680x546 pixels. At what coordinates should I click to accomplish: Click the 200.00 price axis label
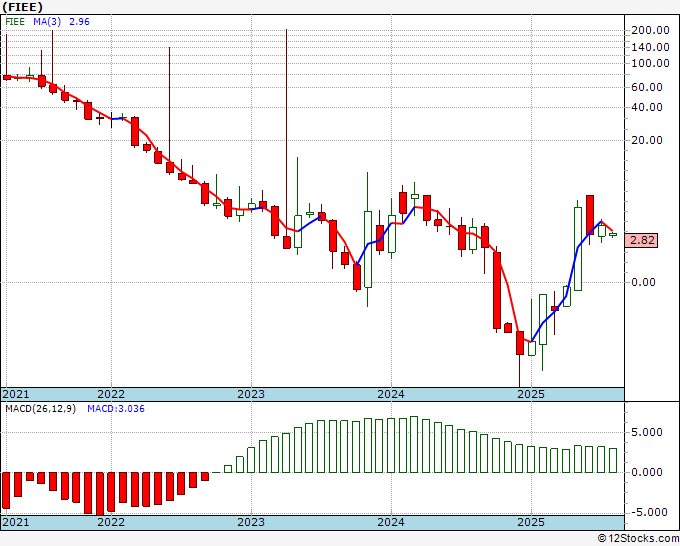(x=650, y=30)
